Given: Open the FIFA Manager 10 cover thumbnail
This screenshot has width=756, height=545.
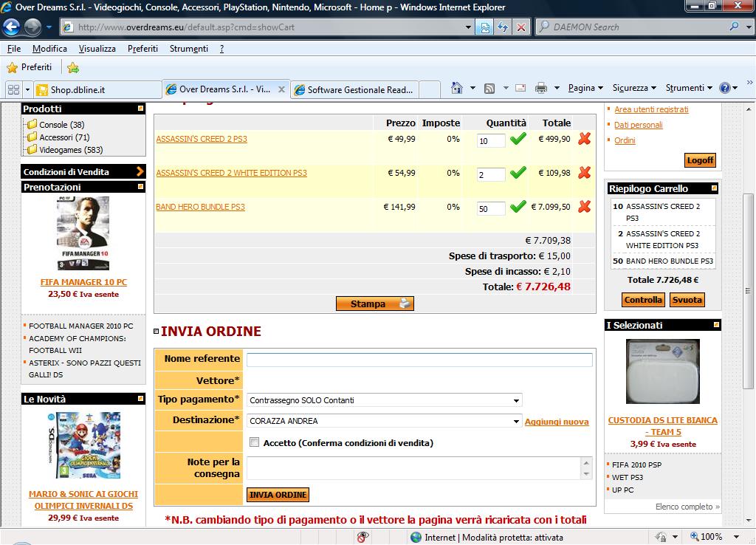Looking at the screenshot, I should pyautogui.click(x=83, y=233).
